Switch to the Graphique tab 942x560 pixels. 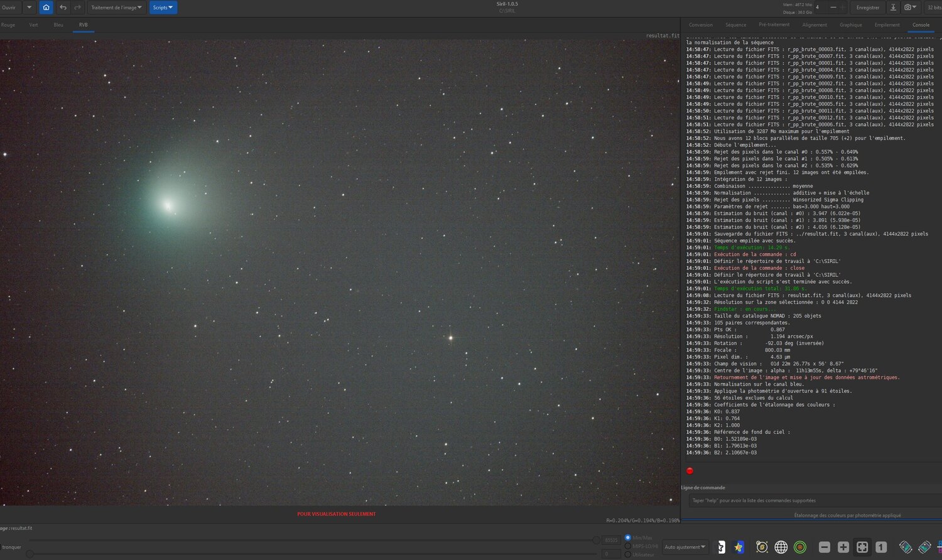click(x=851, y=25)
